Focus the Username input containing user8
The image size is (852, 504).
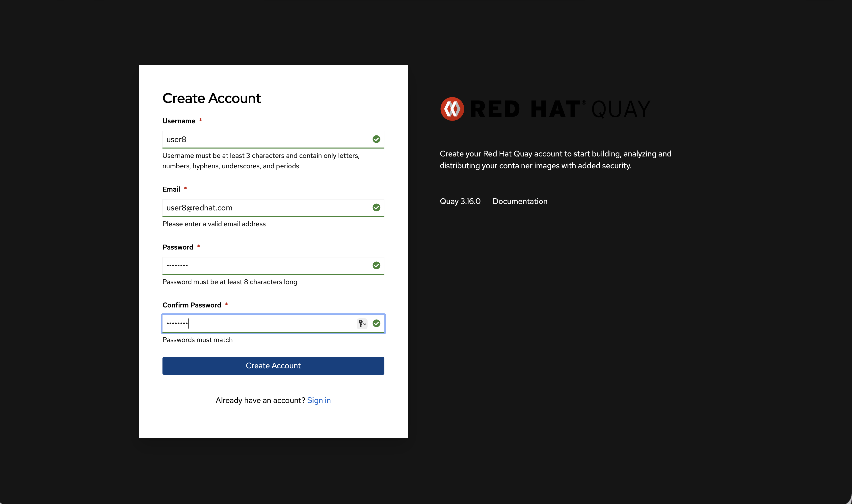pos(265,139)
